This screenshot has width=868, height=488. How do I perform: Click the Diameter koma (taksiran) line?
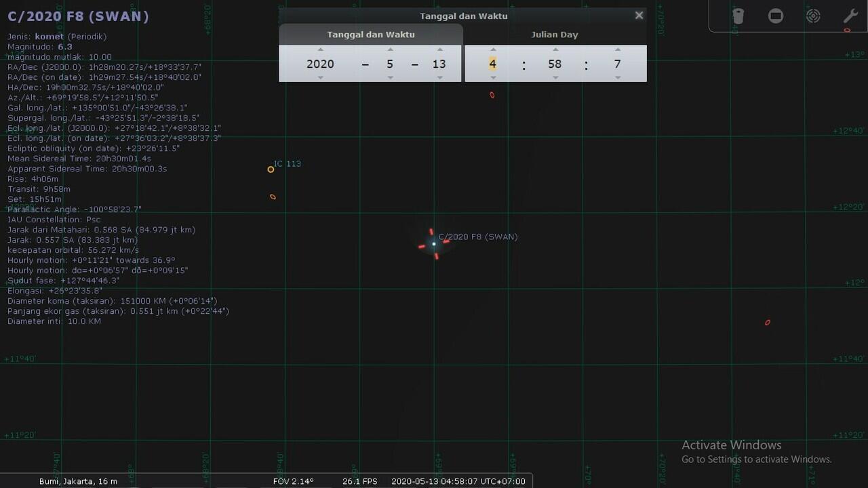coord(113,301)
